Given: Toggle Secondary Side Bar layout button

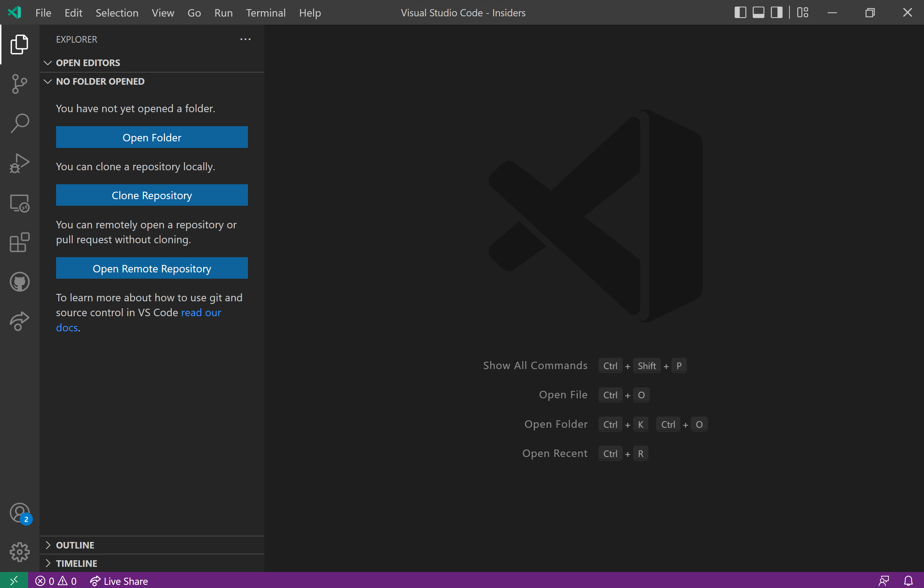Looking at the screenshot, I should [777, 13].
